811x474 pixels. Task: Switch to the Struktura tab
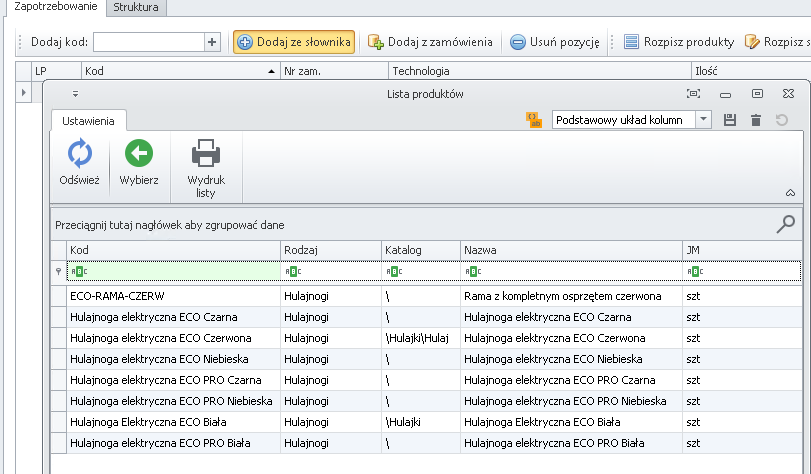pos(136,7)
